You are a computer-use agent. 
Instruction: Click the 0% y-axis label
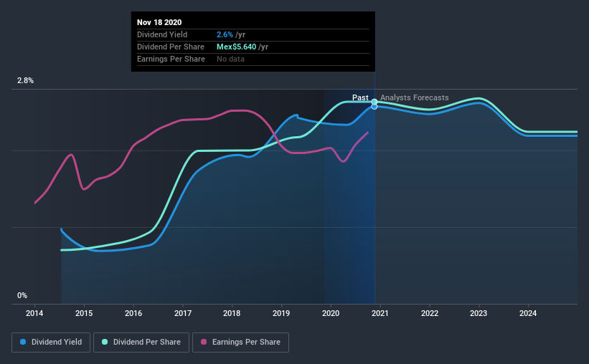point(22,296)
